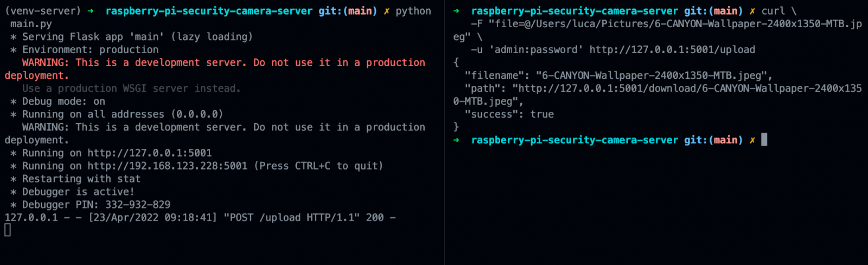Click the green arrow before the curl command
Image resolution: width=868 pixels, height=265 pixels.
pos(456,11)
